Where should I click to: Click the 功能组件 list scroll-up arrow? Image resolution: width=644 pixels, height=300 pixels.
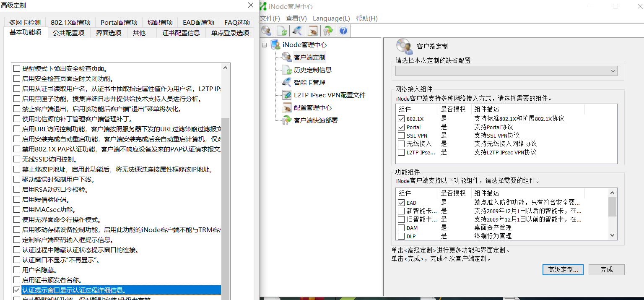[x=613, y=193]
